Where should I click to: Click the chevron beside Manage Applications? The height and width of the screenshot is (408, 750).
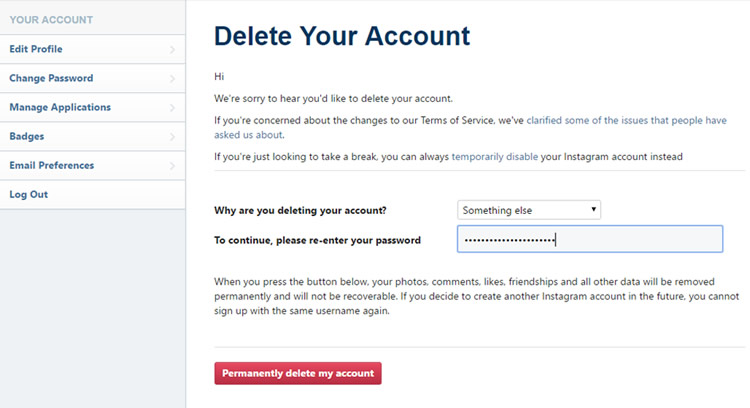coord(172,107)
